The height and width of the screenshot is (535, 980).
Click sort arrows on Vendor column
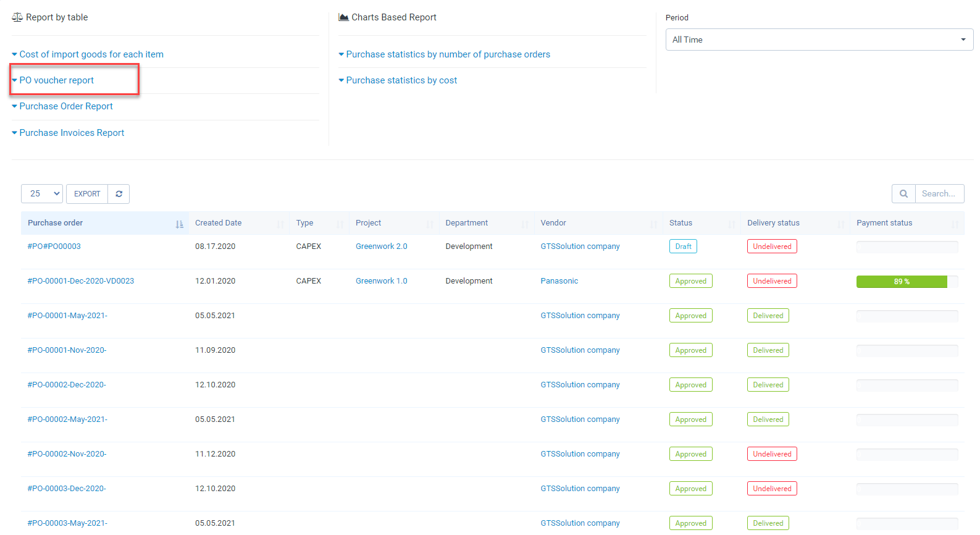click(653, 224)
